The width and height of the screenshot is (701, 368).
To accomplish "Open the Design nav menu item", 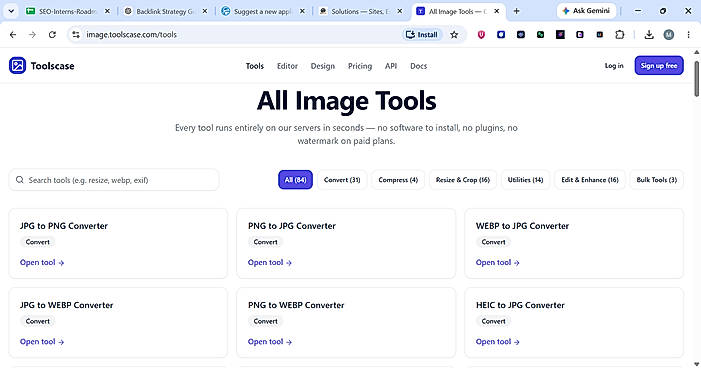I will [x=323, y=66].
